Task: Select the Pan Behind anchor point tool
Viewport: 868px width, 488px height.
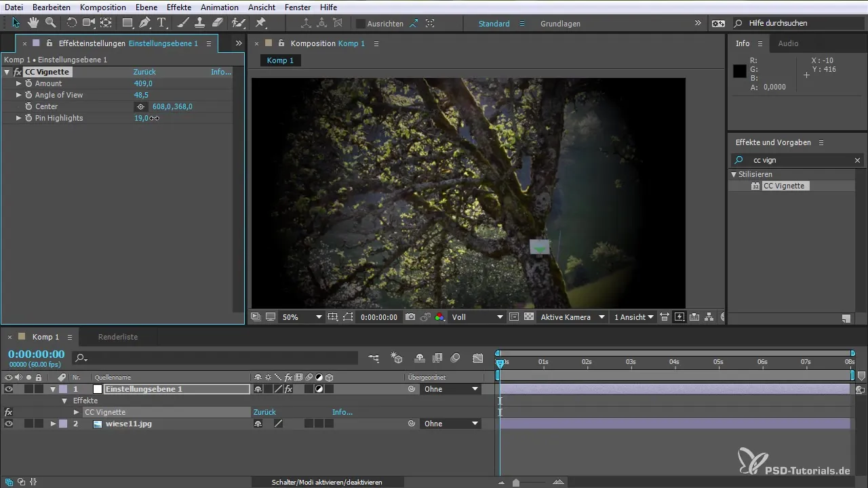Action: pos(106,23)
